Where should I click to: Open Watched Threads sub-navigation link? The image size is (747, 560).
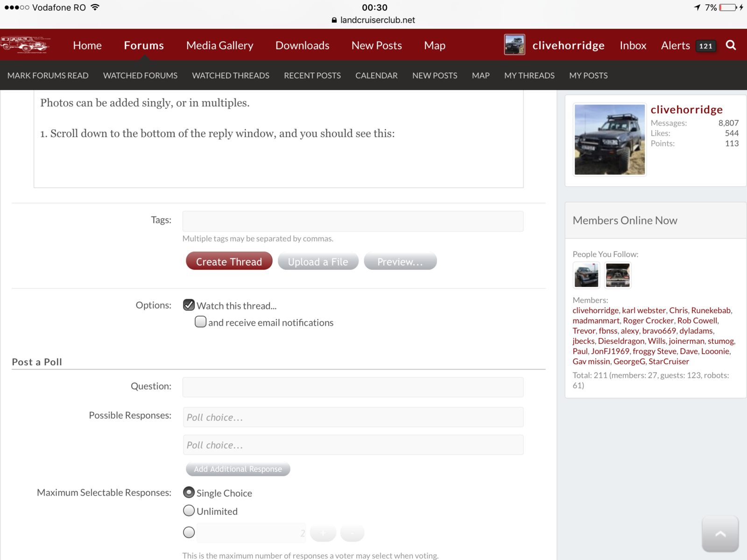click(x=231, y=76)
